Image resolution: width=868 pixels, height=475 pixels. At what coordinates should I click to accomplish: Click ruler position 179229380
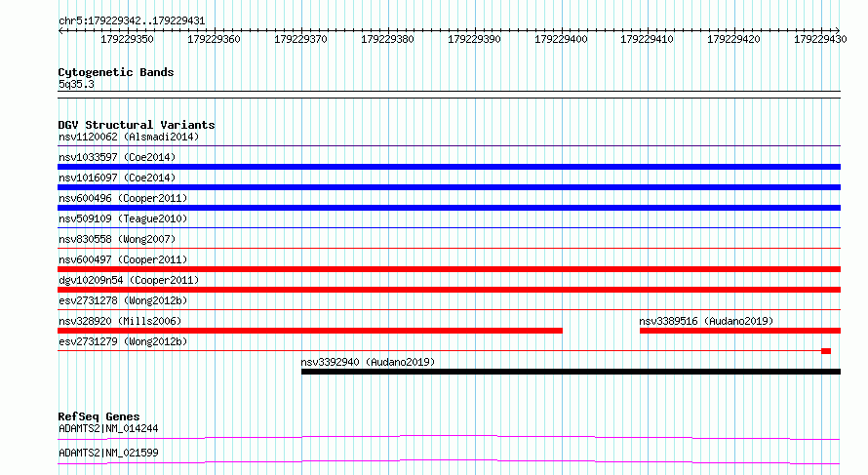[x=387, y=39]
